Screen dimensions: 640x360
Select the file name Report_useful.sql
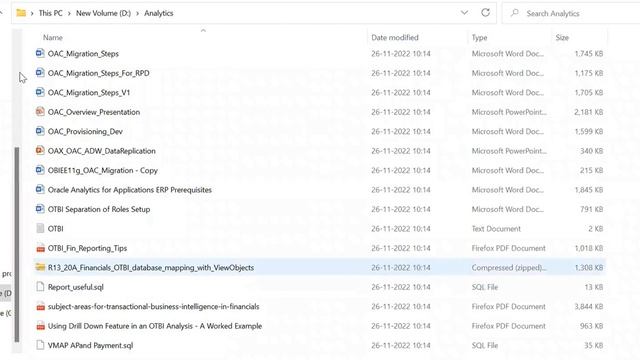click(x=76, y=287)
